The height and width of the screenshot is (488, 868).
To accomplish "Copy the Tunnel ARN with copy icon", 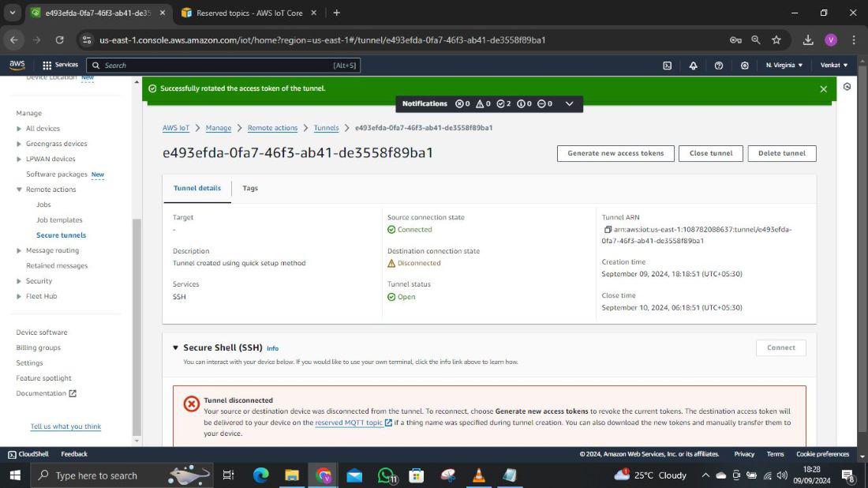I will click(x=608, y=229).
